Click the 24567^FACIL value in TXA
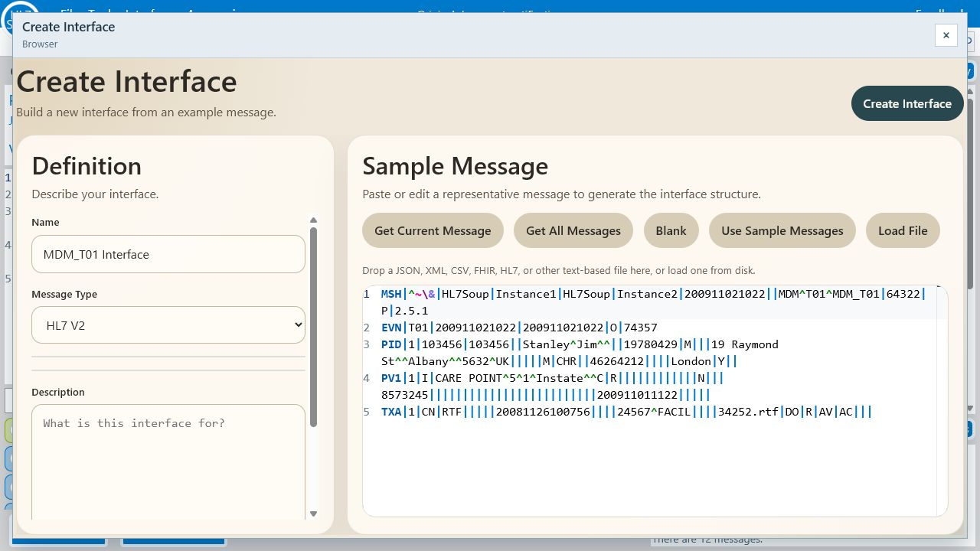This screenshot has height=551, width=980. [x=655, y=412]
